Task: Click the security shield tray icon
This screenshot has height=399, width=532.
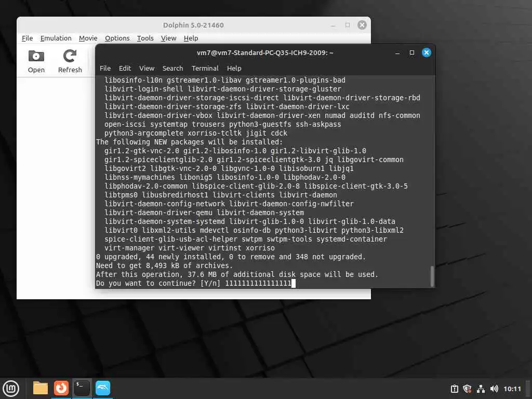Action: [x=467, y=389]
